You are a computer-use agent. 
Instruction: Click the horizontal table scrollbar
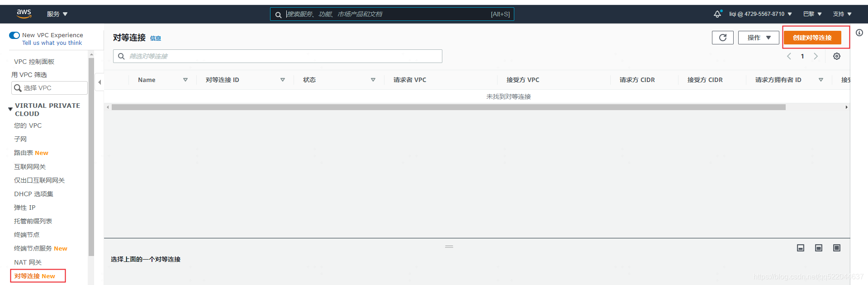click(449, 107)
